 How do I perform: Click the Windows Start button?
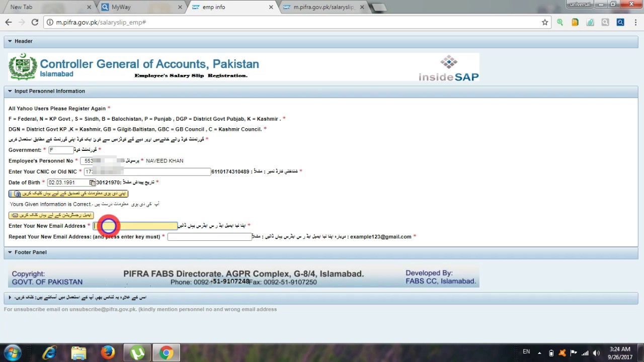pos(13,352)
